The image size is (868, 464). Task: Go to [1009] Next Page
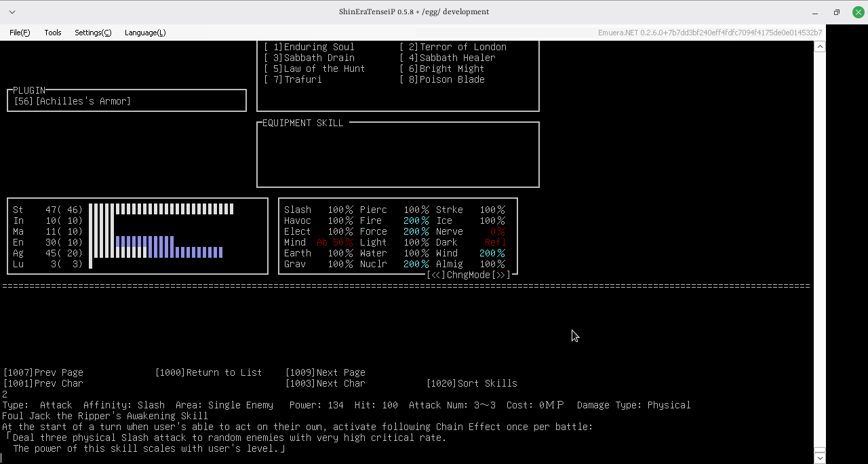point(325,372)
